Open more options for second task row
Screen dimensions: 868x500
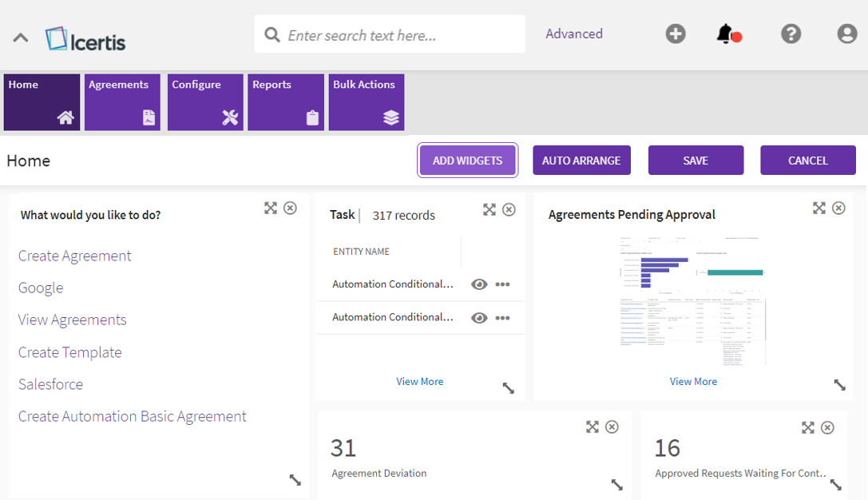502,318
